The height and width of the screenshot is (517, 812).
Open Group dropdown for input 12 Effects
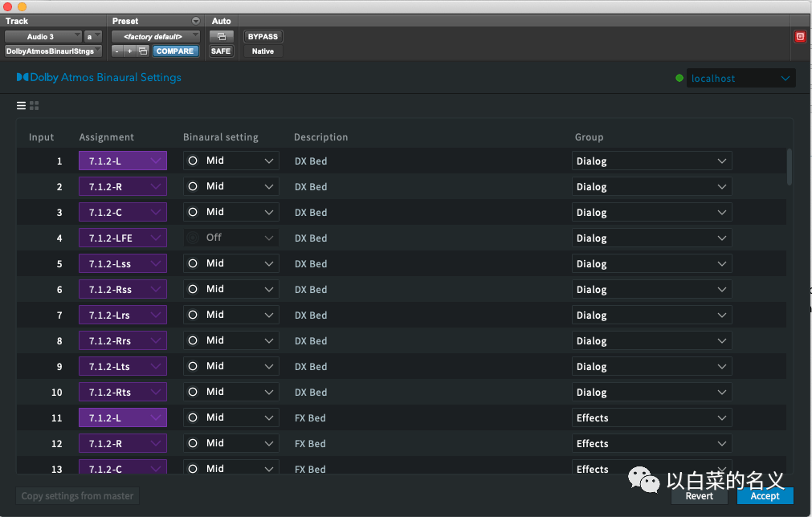[651, 443]
